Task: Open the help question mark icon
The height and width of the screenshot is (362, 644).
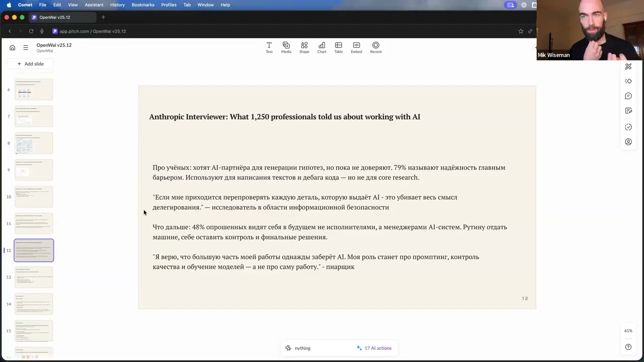Action: pos(628,347)
